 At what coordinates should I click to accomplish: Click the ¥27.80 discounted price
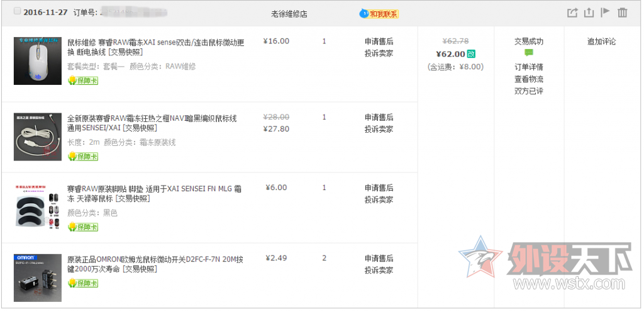coord(277,129)
